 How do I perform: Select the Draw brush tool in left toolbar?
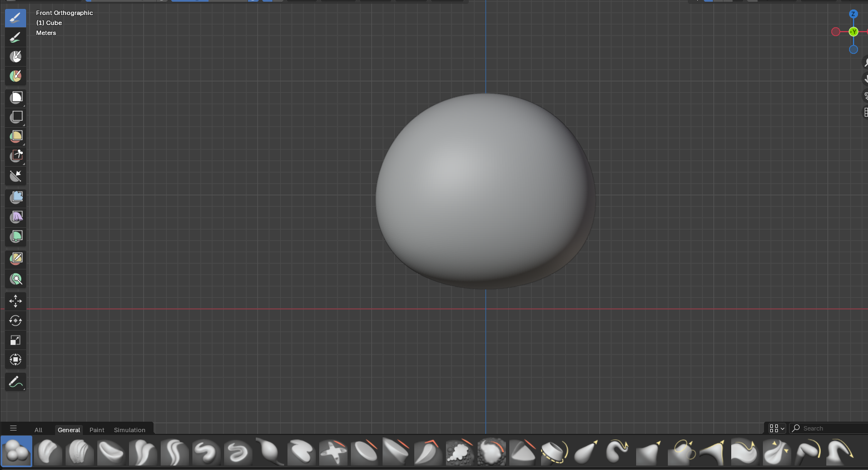point(15,17)
